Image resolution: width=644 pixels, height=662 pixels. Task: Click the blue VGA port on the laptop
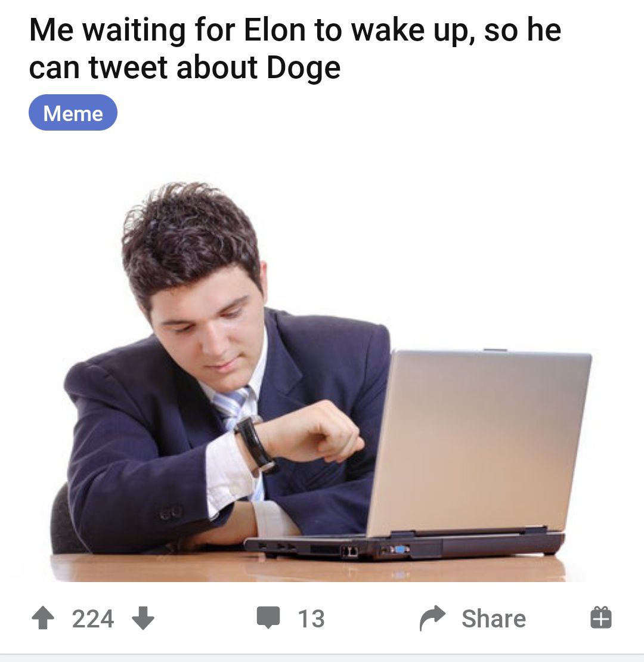(401, 549)
